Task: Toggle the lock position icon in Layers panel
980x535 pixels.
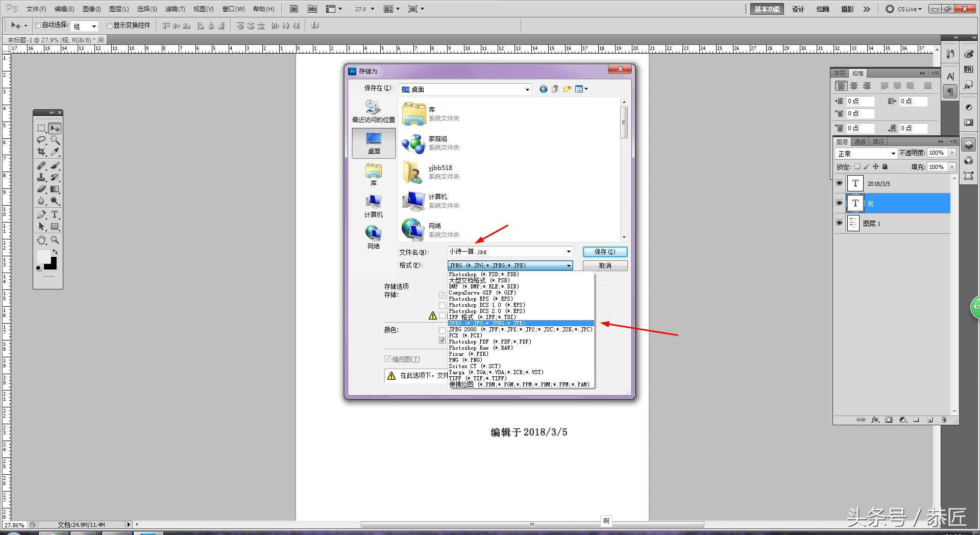Action: [x=876, y=167]
